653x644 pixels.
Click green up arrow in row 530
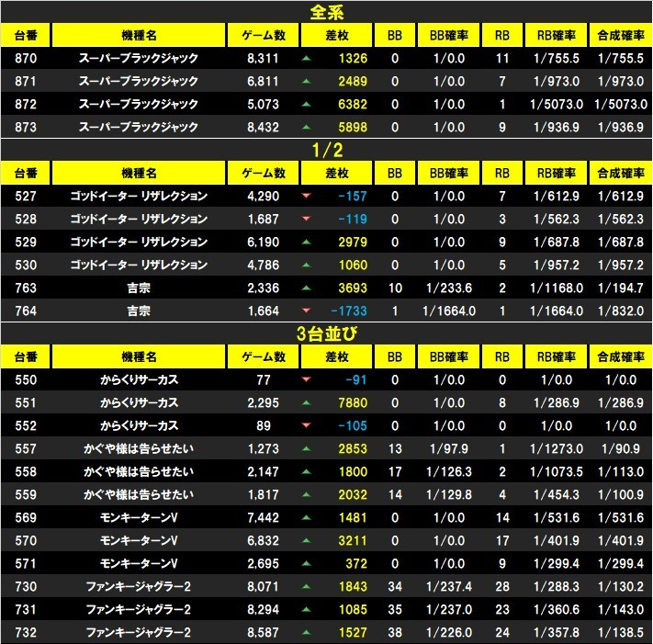tap(306, 265)
